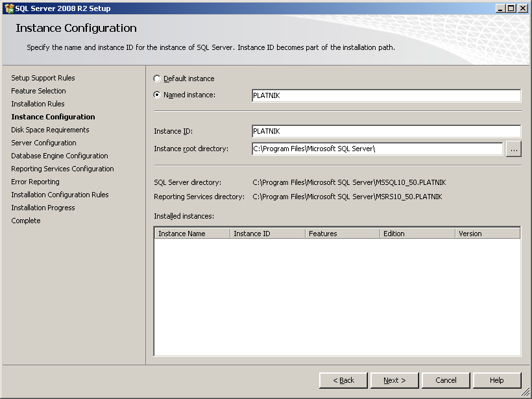
Task: Select the Named instance radio button
Action: (x=157, y=95)
